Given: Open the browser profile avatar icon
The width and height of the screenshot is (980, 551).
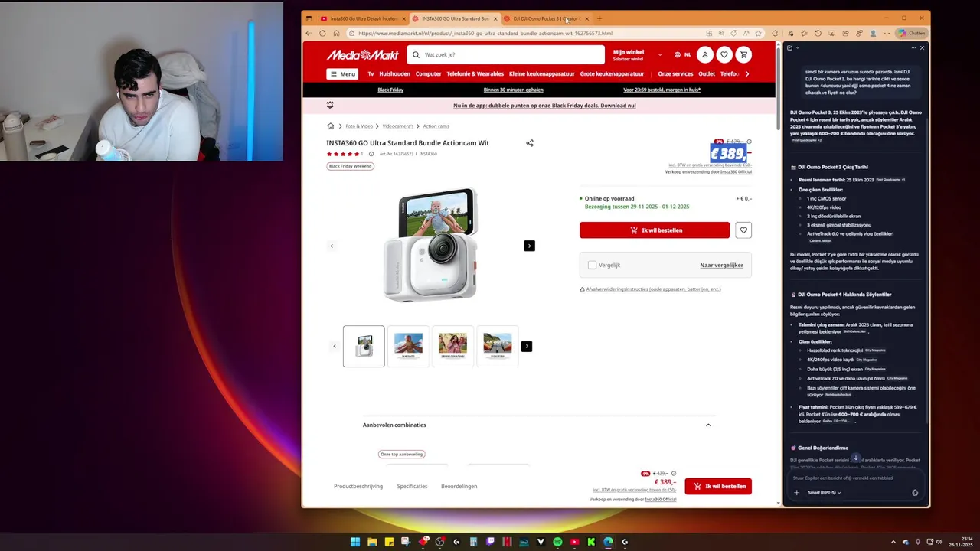Looking at the screenshot, I should pyautogui.click(x=873, y=33).
